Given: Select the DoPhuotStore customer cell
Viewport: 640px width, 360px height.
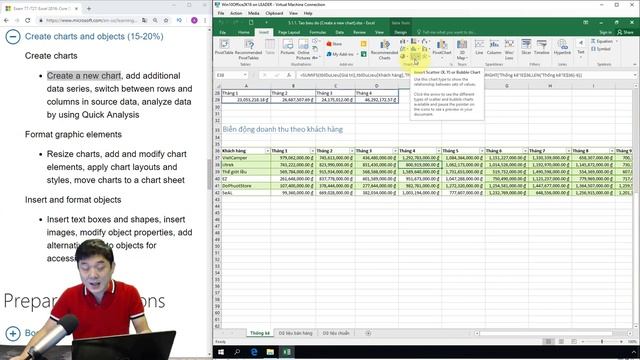Looking at the screenshot, I should click(246, 186).
